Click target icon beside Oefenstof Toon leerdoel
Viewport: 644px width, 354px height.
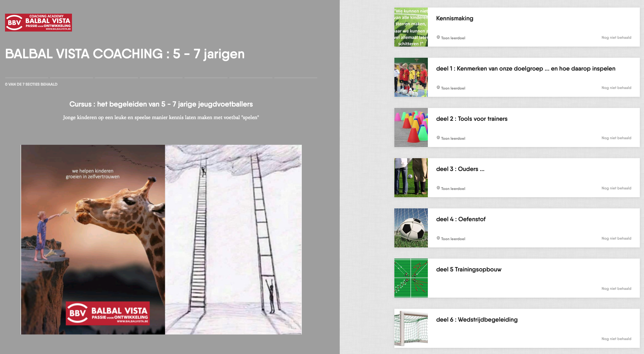click(x=438, y=238)
